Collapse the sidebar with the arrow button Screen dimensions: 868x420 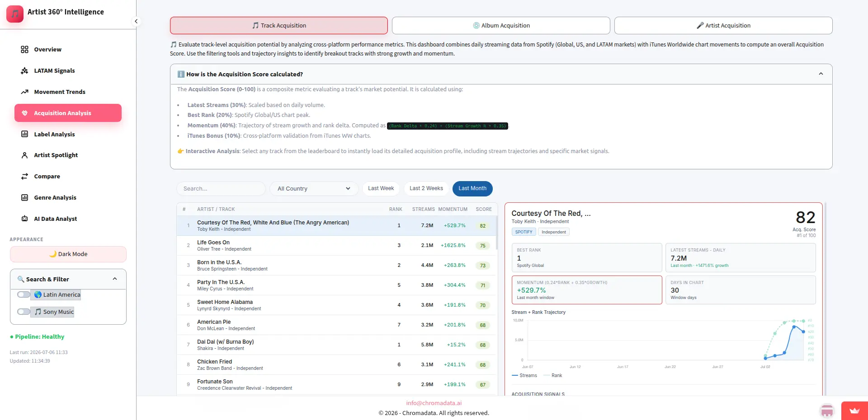tap(136, 21)
